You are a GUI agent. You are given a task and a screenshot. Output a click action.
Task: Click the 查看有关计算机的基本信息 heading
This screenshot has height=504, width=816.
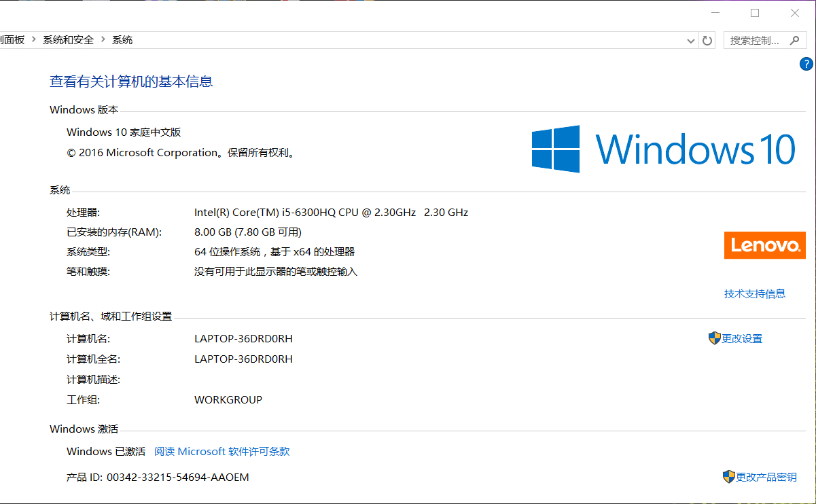click(131, 82)
